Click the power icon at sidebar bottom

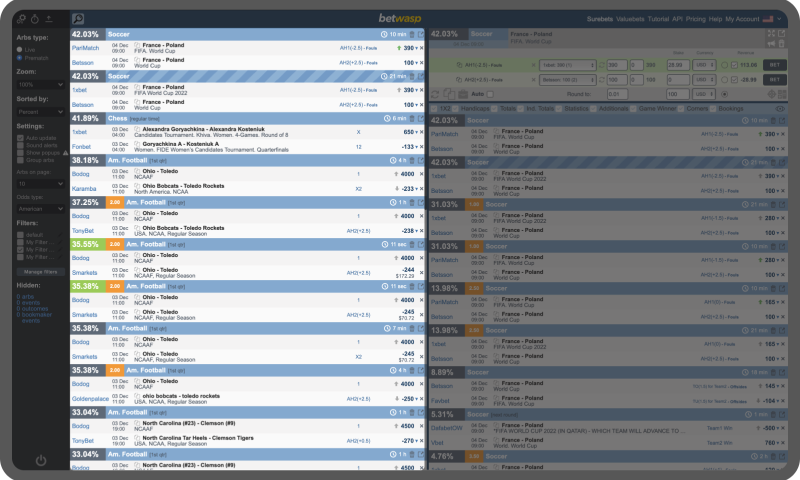(41, 461)
